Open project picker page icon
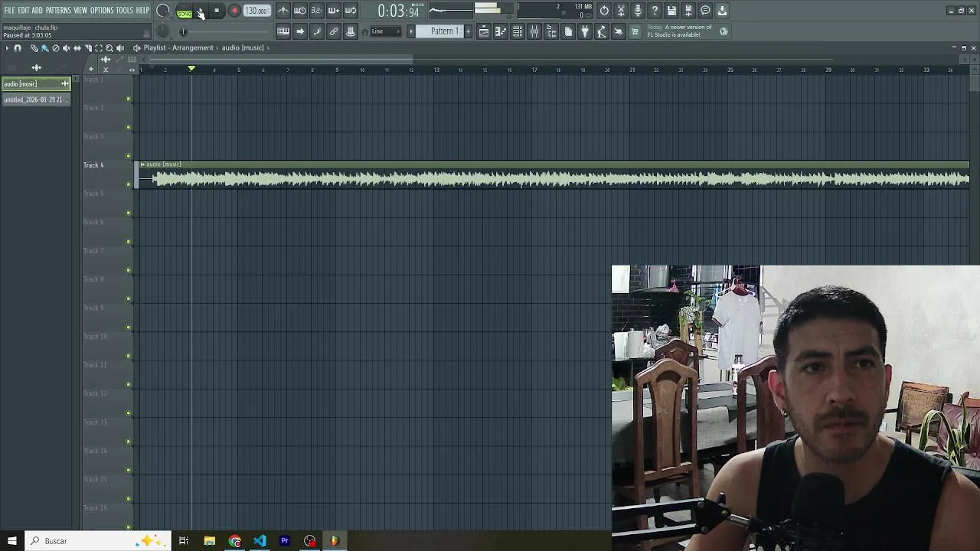Screen dimensions: 980x551 (568, 31)
